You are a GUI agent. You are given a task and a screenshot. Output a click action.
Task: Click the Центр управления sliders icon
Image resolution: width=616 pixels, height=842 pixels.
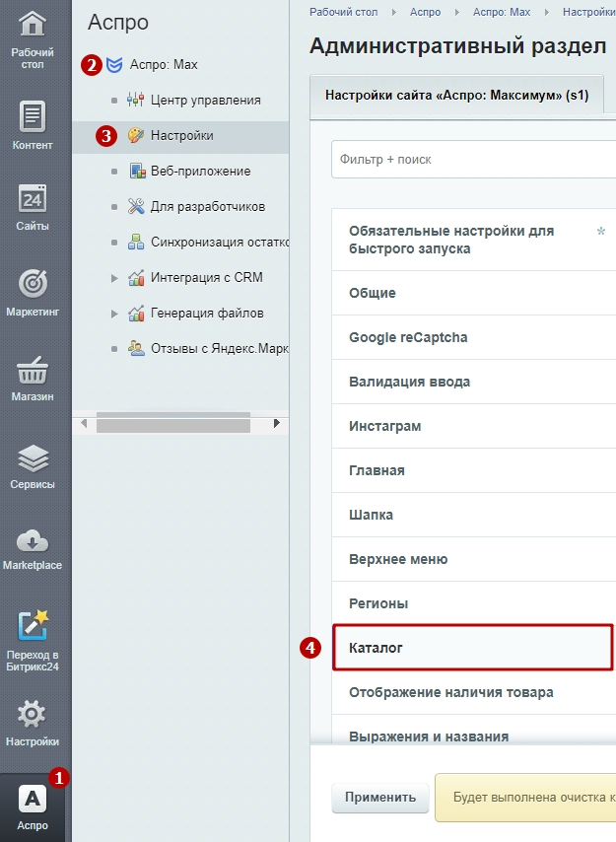[135, 100]
